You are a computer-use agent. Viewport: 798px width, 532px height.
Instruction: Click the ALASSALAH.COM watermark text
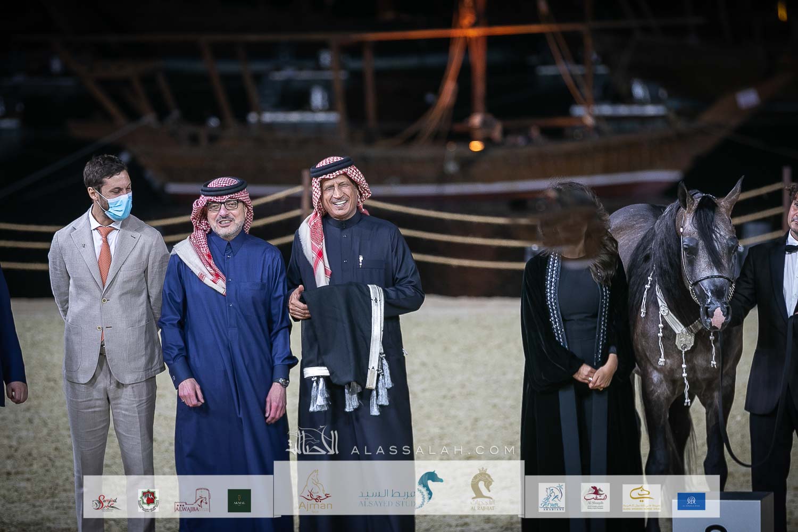[433, 451]
